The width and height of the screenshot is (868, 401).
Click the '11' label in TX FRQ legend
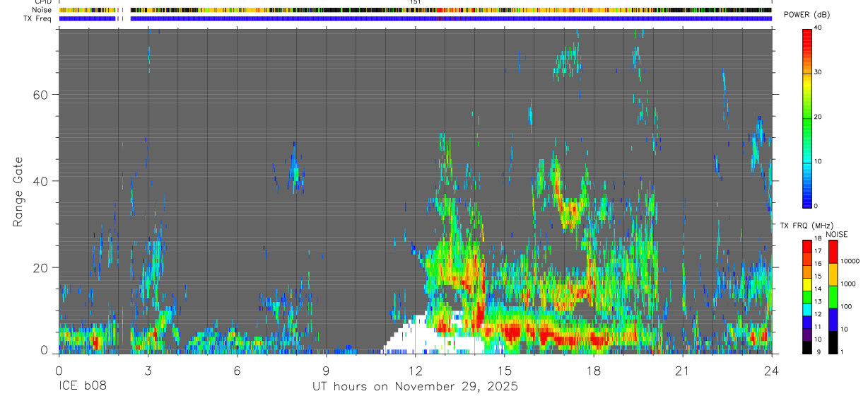tap(819, 326)
